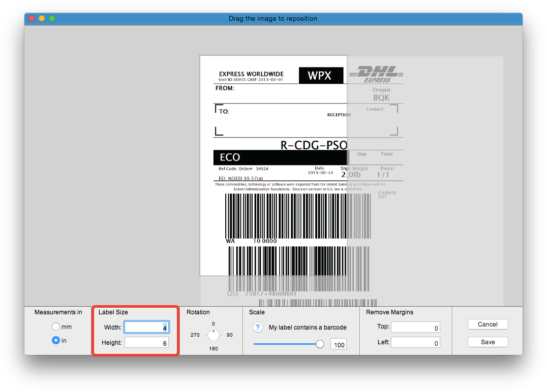Image resolution: width=547 pixels, height=392 pixels.
Task: Click the Remove Margins Top field
Action: [x=415, y=328]
